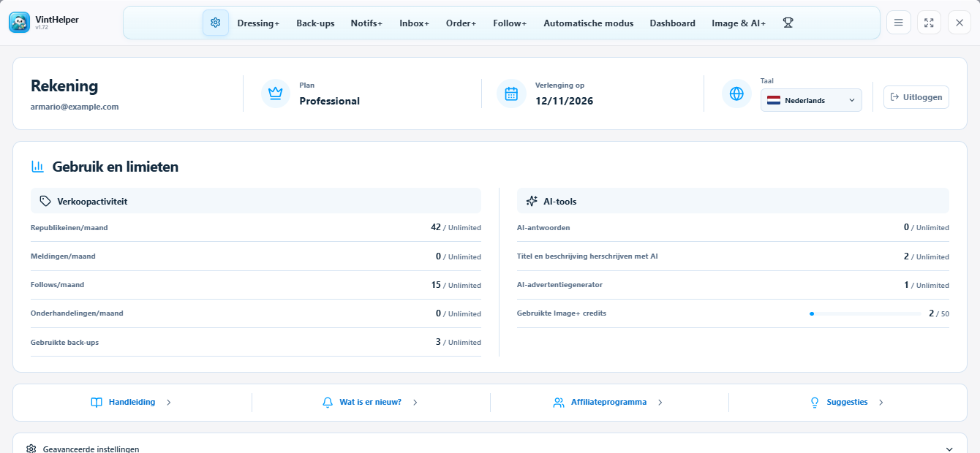The image size is (980, 453).
Task: Click the Uitloggen button
Action: [x=916, y=97]
